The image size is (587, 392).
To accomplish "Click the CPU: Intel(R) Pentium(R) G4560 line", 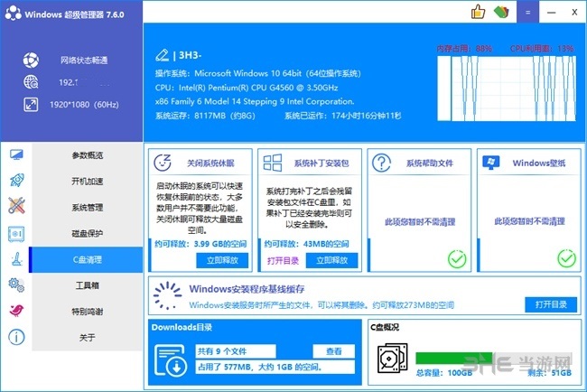I will tap(247, 88).
